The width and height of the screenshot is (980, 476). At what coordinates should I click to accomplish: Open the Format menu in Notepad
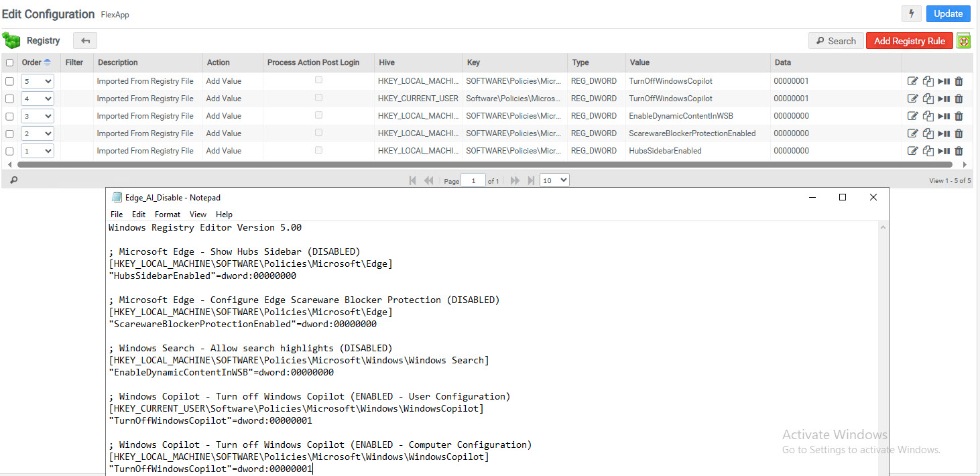tap(168, 215)
